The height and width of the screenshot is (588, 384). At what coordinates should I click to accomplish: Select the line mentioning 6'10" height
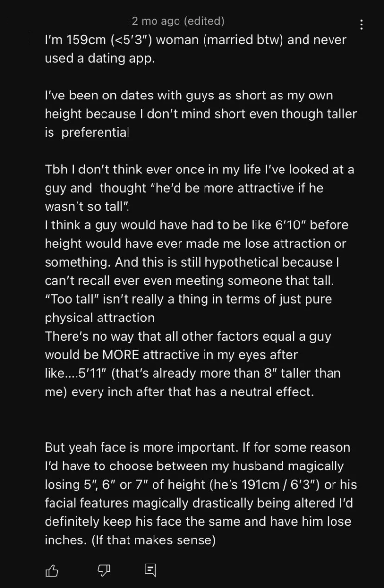click(x=197, y=225)
